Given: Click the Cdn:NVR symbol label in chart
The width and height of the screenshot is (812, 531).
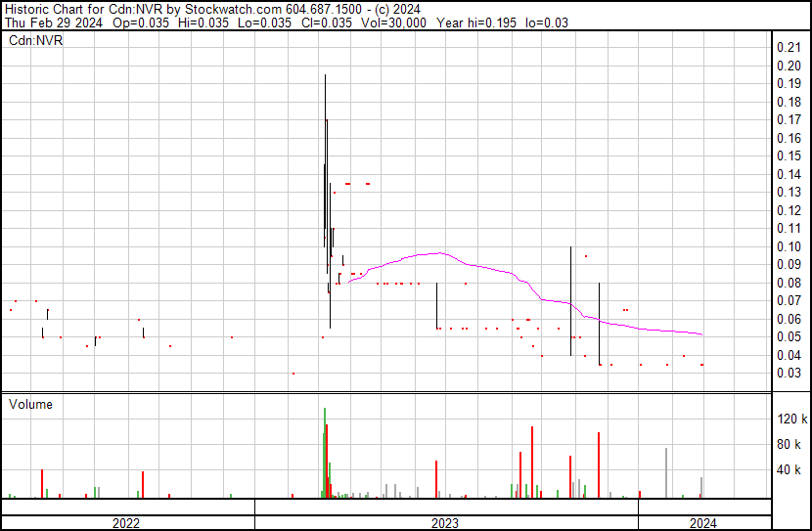Looking at the screenshot, I should [36, 40].
